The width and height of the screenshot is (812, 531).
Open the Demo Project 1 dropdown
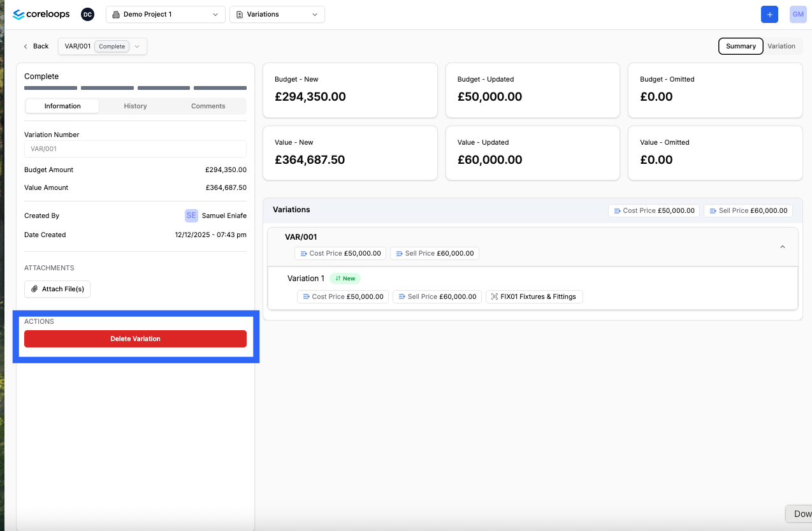[x=166, y=14]
